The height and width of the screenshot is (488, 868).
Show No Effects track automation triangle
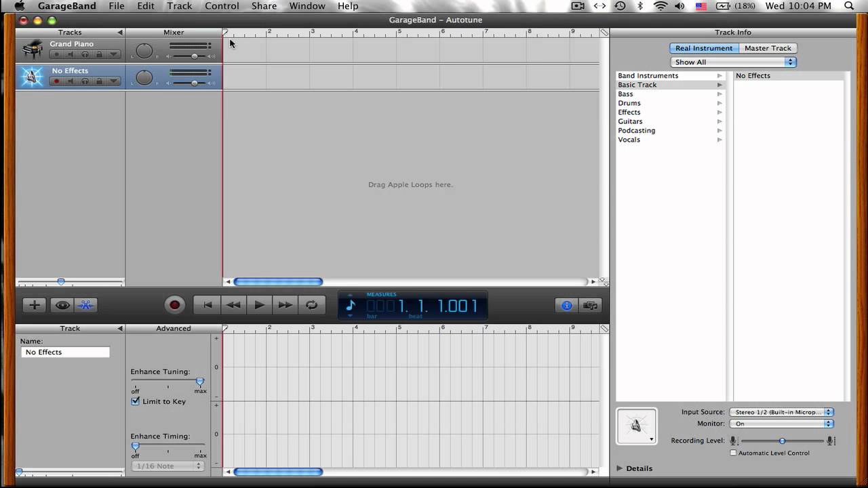tap(114, 81)
